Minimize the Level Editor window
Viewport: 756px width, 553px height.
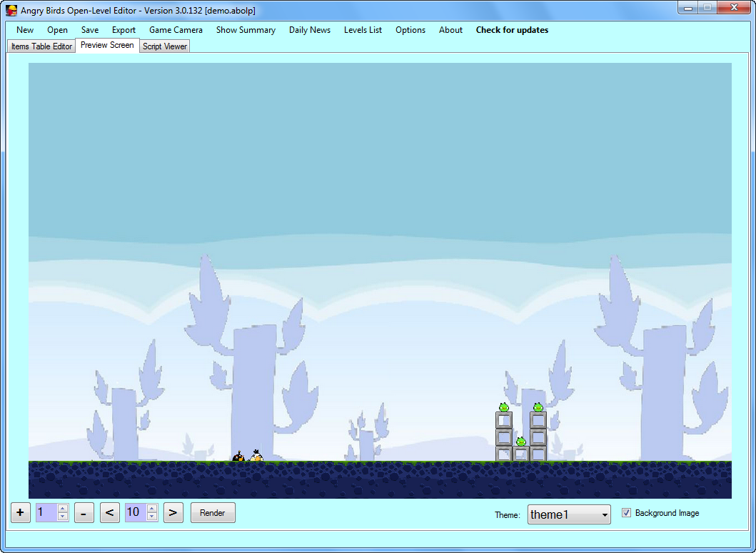click(688, 7)
